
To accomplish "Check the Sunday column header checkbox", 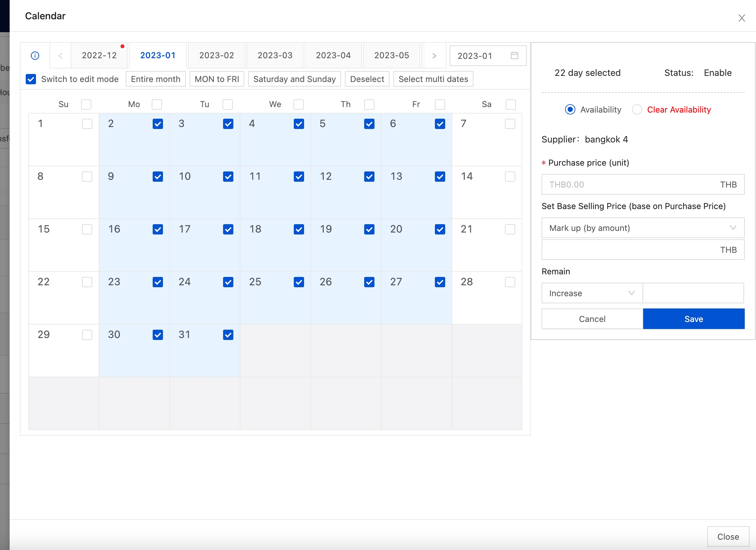I will pyautogui.click(x=86, y=105).
